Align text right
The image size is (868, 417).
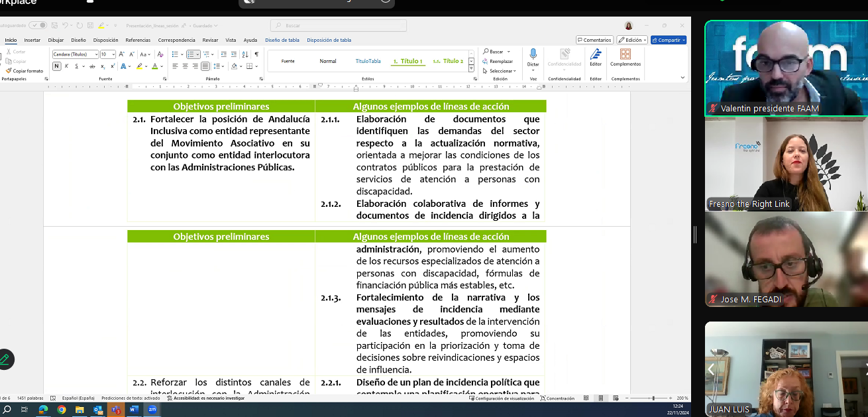195,66
